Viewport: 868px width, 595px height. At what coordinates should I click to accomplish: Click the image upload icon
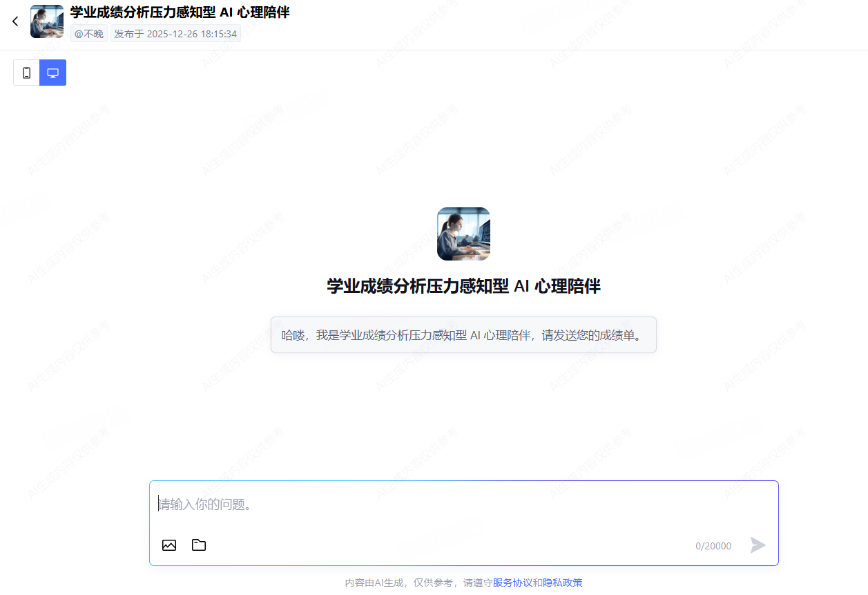[x=168, y=545]
